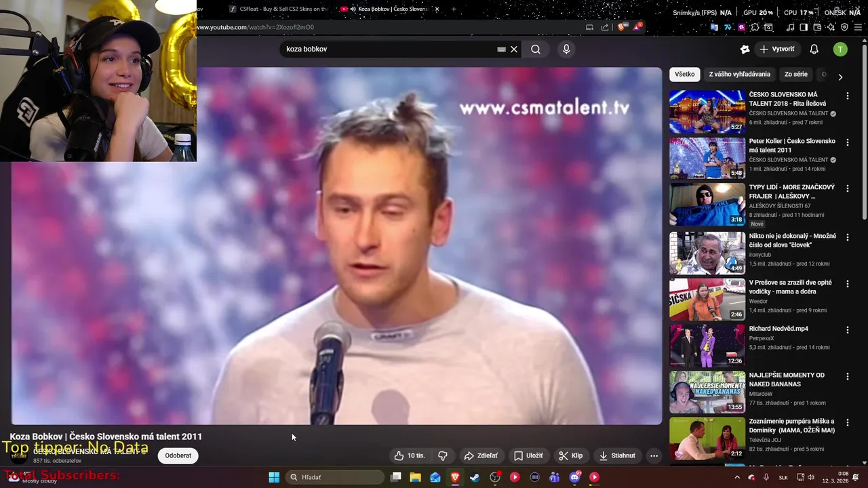This screenshot has width=868, height=488.
Task: Show more filter chips with arrow
Action: [x=840, y=77]
